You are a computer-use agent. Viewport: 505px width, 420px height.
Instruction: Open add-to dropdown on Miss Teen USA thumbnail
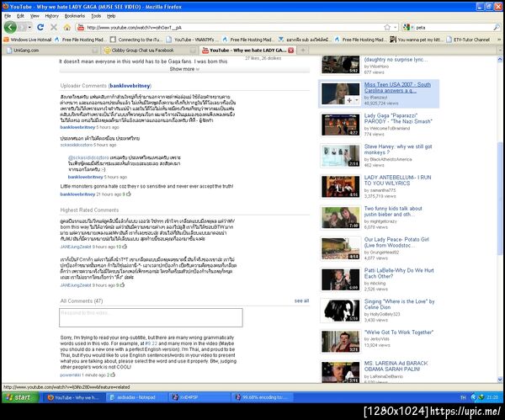[x=357, y=100]
